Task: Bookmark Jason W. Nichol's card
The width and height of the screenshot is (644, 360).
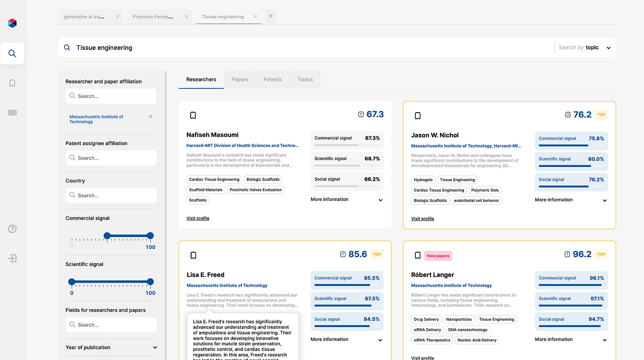Action: (x=418, y=116)
